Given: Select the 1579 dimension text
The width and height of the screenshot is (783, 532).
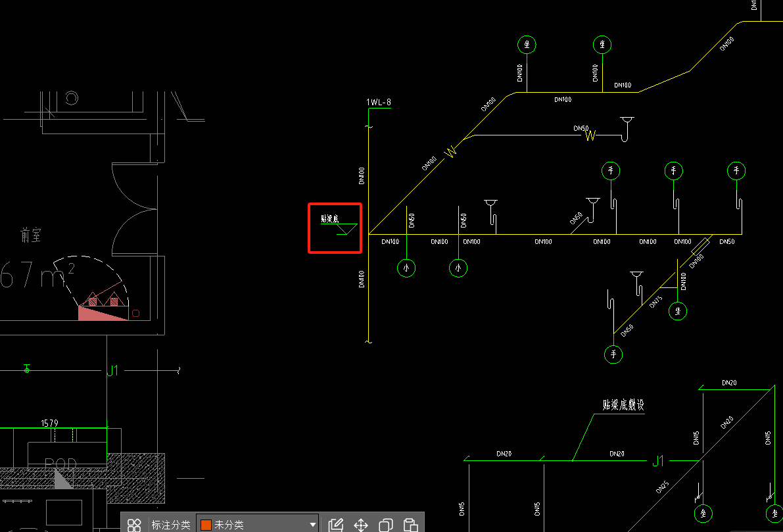Looking at the screenshot, I should pyautogui.click(x=49, y=423).
